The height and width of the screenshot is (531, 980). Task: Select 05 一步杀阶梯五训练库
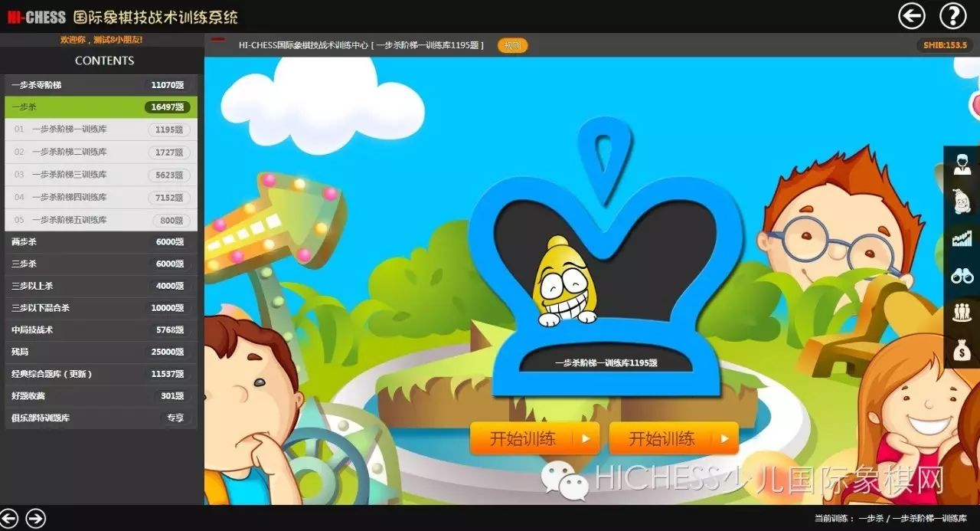(101, 219)
